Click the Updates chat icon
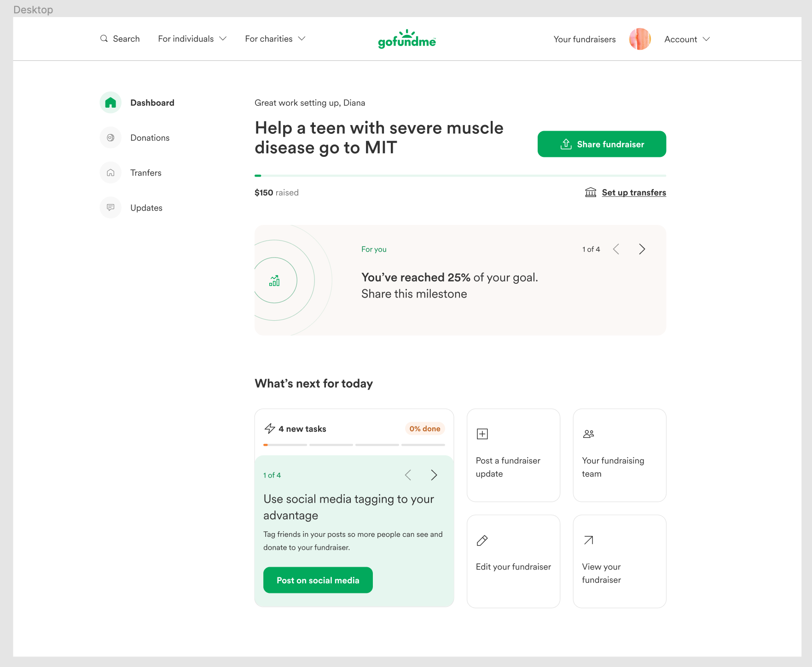812x667 pixels. (110, 207)
